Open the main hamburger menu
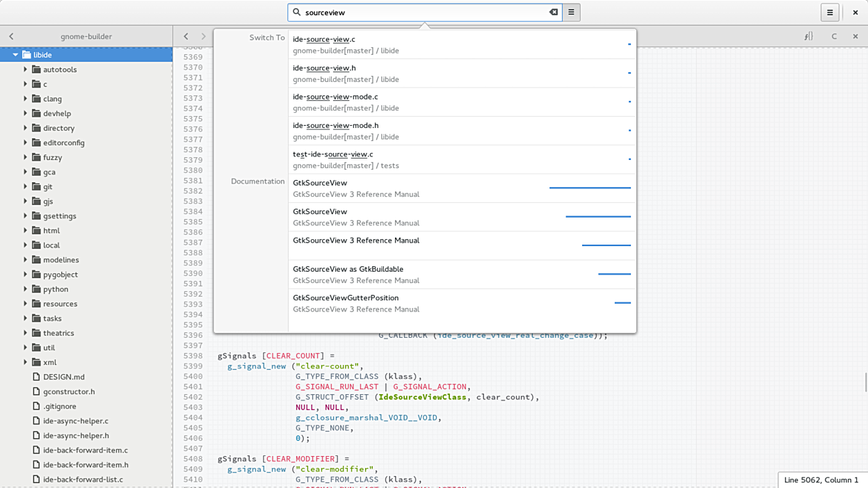Image resolution: width=868 pixels, height=488 pixels. [830, 12]
